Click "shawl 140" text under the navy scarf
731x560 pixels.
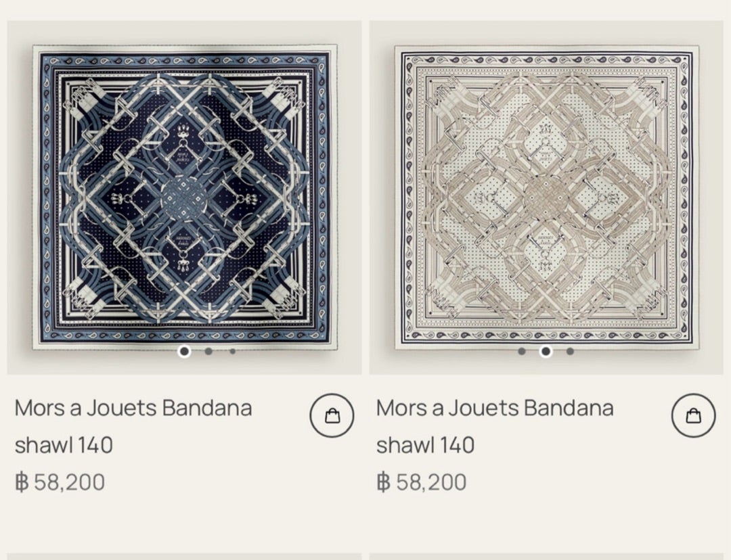[64, 445]
